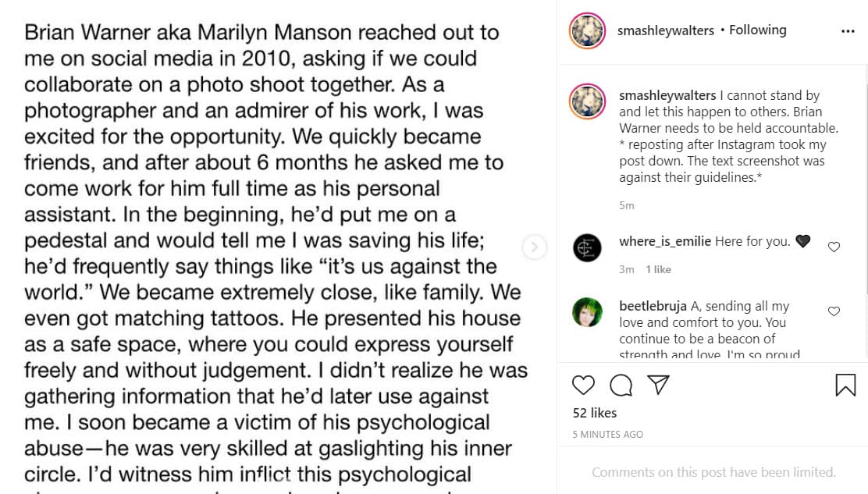Open '1 like' under where_is_emilie's comment
Viewport: 868px width, 494px height.
tap(658, 268)
